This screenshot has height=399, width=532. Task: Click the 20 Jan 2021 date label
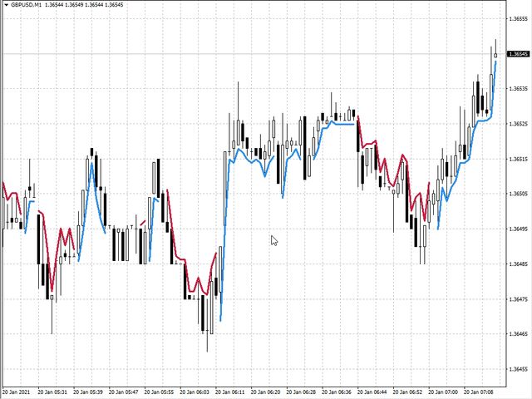(17, 392)
